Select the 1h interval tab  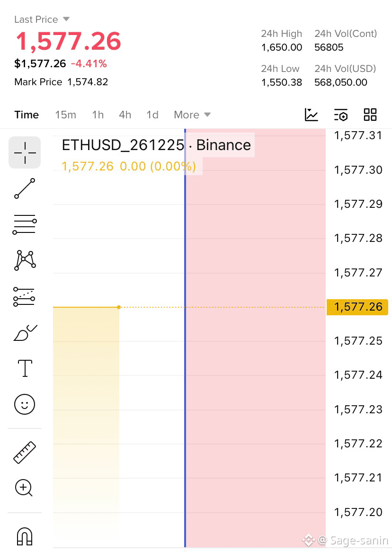[98, 115]
